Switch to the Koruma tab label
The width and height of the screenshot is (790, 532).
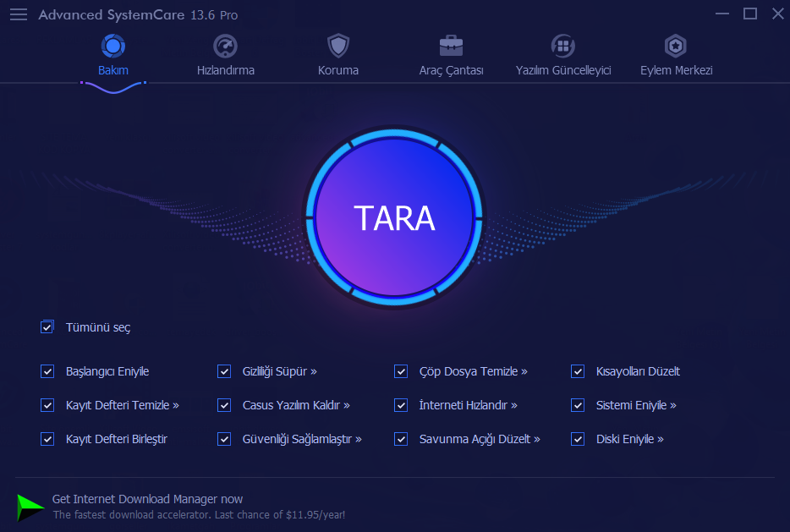tap(338, 70)
